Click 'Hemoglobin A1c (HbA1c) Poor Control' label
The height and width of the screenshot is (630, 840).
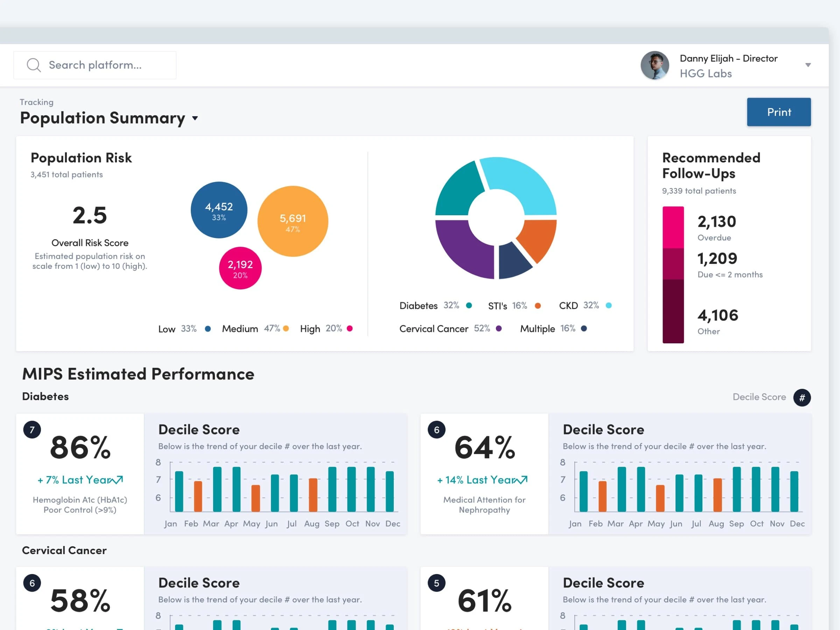80,505
